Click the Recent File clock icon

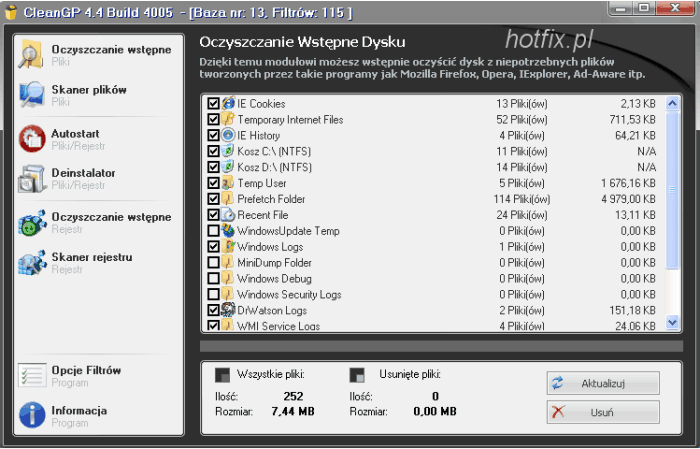tap(228, 215)
